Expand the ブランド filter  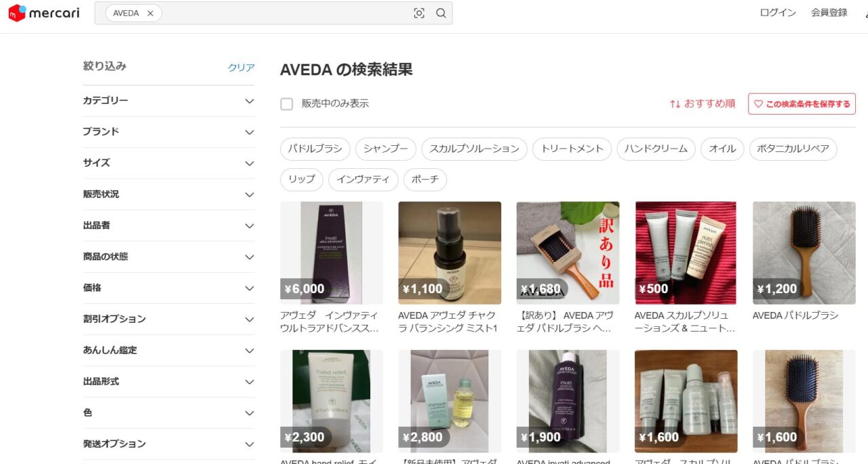tap(169, 132)
